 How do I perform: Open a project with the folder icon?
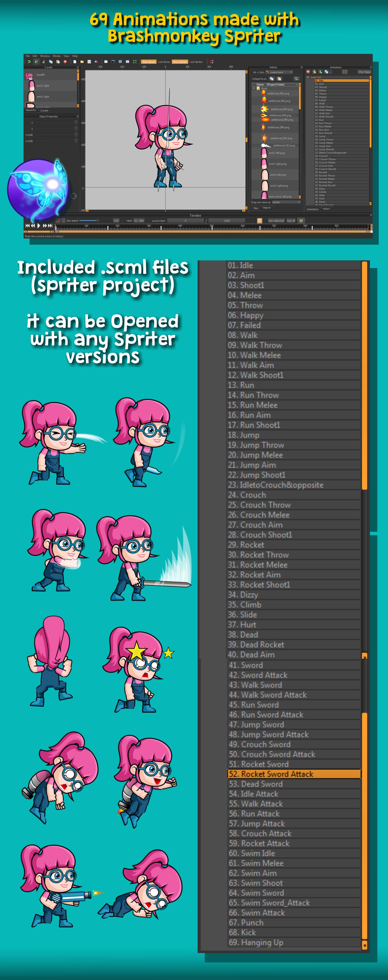click(x=82, y=62)
